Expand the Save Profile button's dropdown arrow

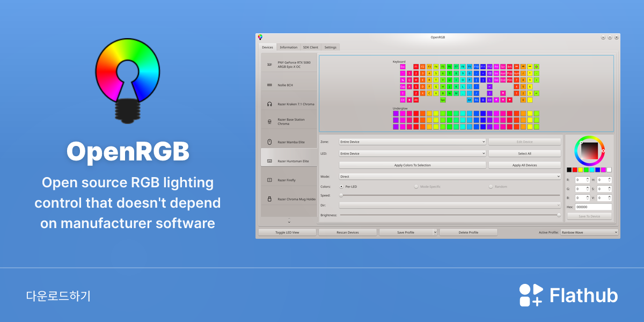pyautogui.click(x=435, y=232)
